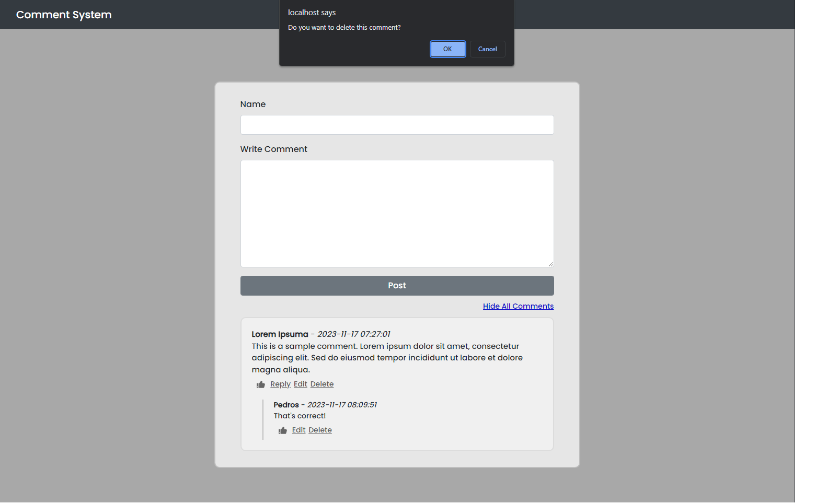The image size is (827, 504).
Task: Hide All Comments via the link
Action: 518,306
